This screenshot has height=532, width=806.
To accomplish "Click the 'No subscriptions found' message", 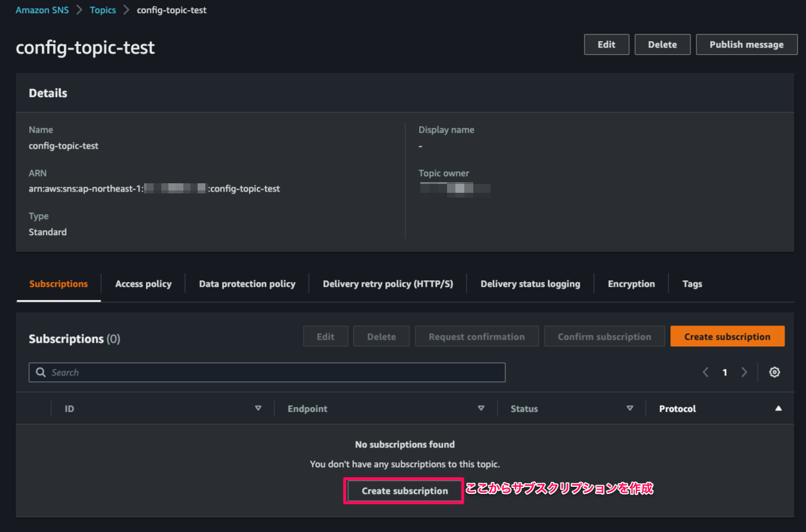I will pyautogui.click(x=405, y=445).
